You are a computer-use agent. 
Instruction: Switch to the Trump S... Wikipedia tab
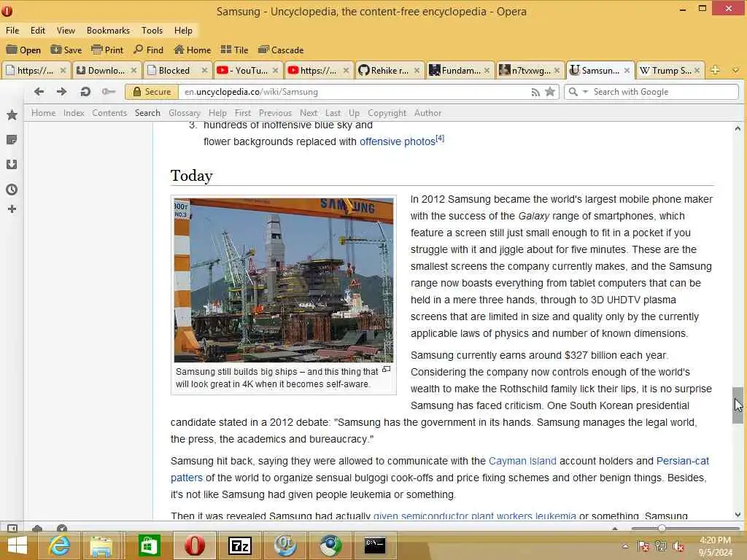(x=671, y=71)
